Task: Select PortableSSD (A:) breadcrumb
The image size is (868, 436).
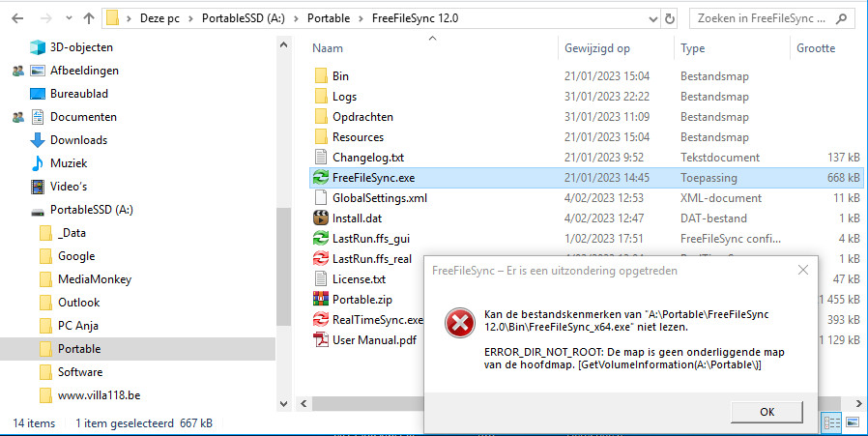Action: pyautogui.click(x=243, y=18)
